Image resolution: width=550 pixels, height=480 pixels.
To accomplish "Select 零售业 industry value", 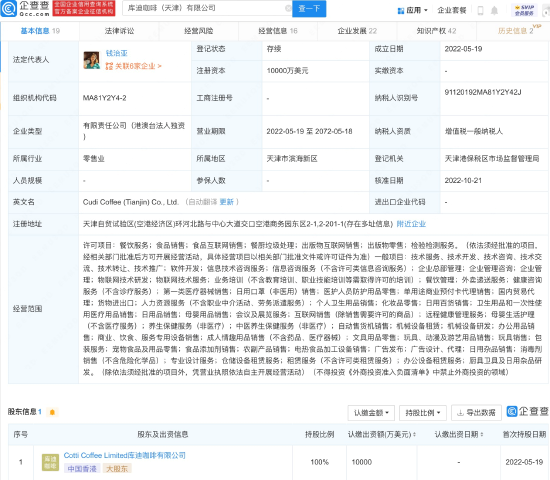I will [94, 159].
